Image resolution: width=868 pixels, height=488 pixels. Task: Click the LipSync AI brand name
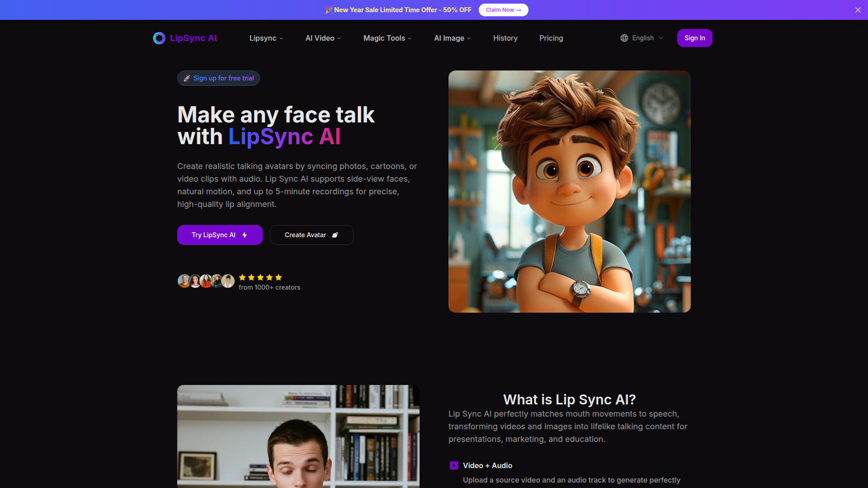(x=193, y=38)
